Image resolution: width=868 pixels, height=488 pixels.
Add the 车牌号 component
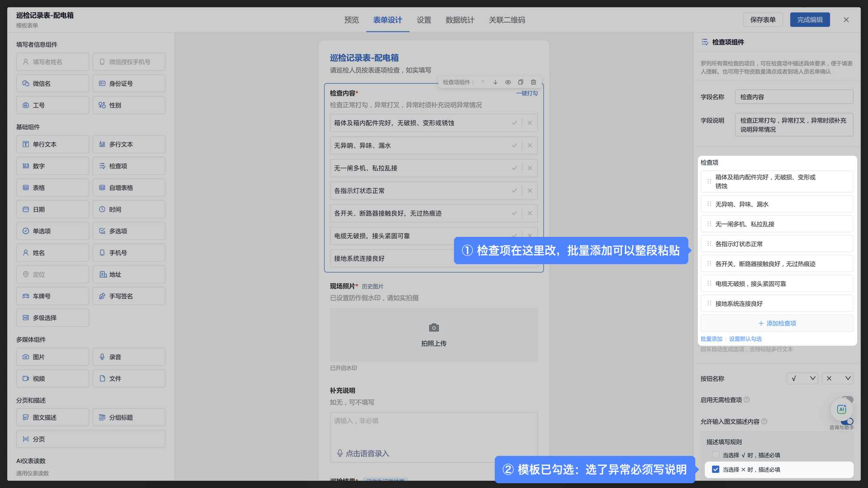click(x=53, y=296)
